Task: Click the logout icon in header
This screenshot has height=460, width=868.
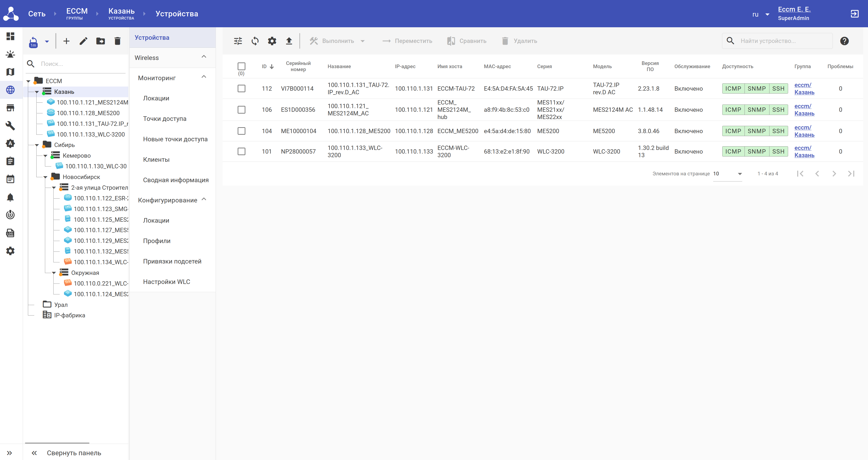Action: coord(855,14)
